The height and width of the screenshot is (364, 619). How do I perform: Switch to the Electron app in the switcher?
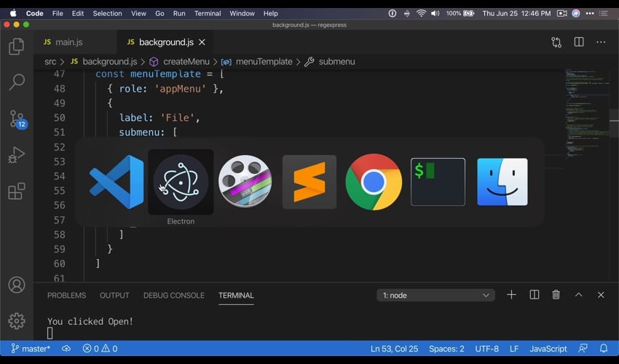(x=181, y=182)
